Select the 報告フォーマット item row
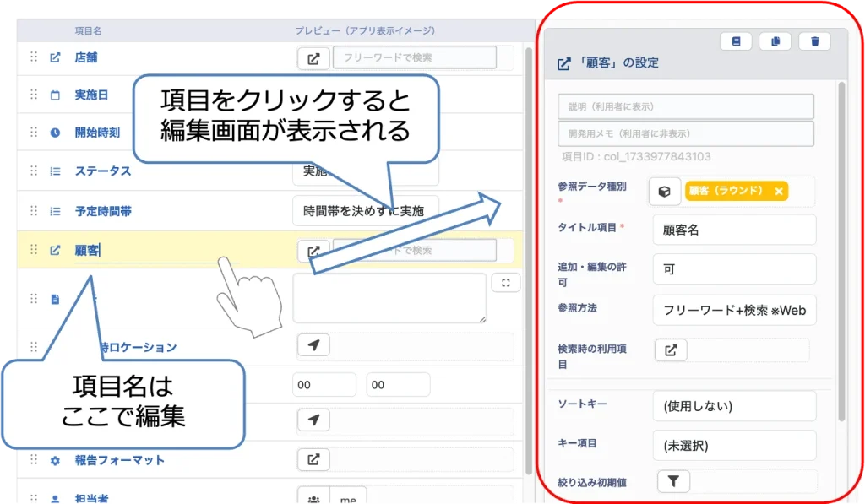Screen dimensions: 865x504 [119, 461]
